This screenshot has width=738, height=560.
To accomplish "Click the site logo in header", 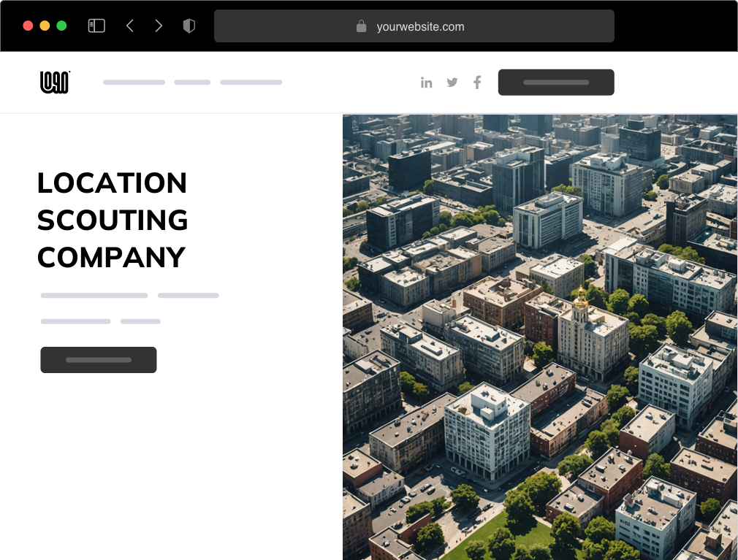I will 55,82.
